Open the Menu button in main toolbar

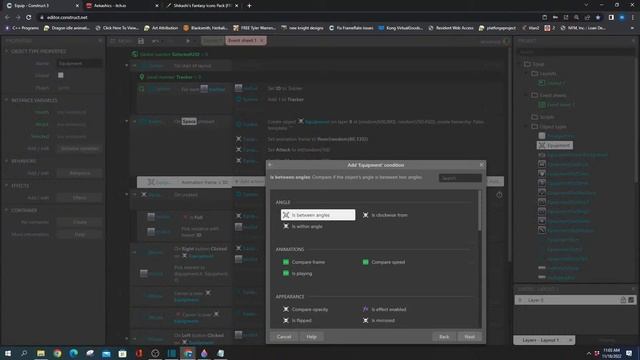click(121, 41)
